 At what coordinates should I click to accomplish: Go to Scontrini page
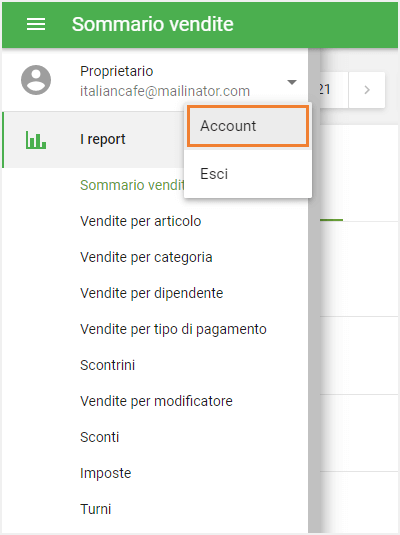[108, 365]
